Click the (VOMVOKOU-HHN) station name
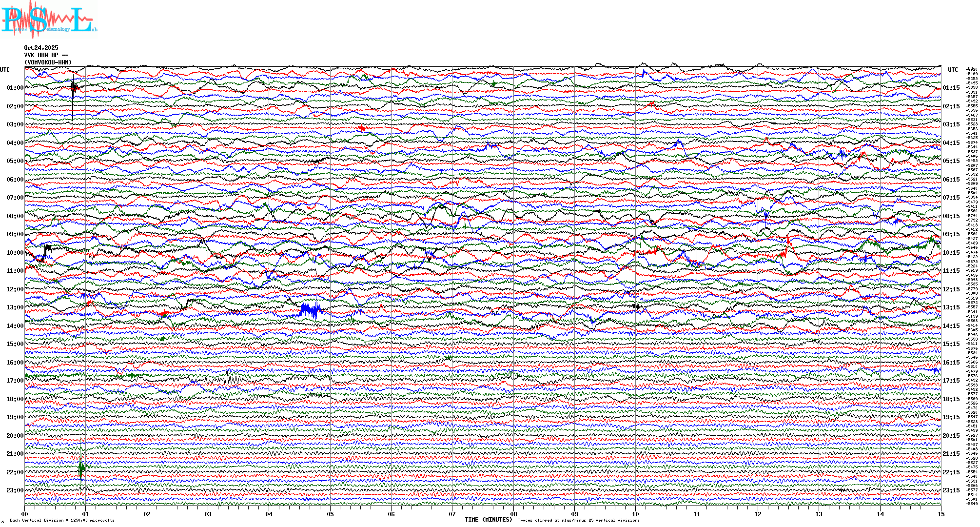Screen dimensions: 980x527 tap(48, 62)
